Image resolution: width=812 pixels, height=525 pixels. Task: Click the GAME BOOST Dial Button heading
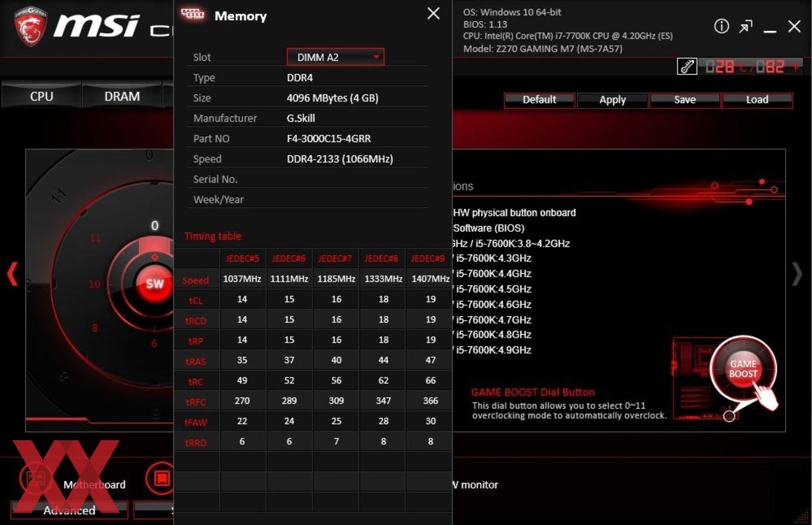click(533, 392)
